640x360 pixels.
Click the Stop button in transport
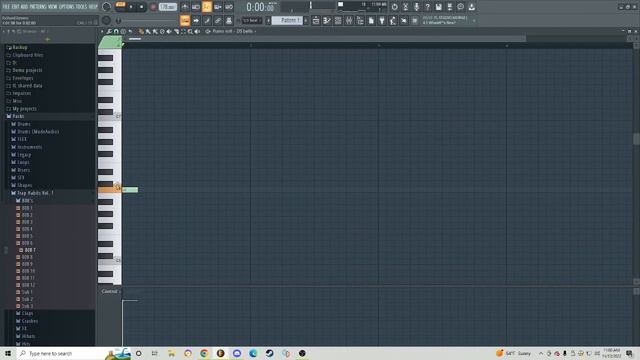[141, 7]
